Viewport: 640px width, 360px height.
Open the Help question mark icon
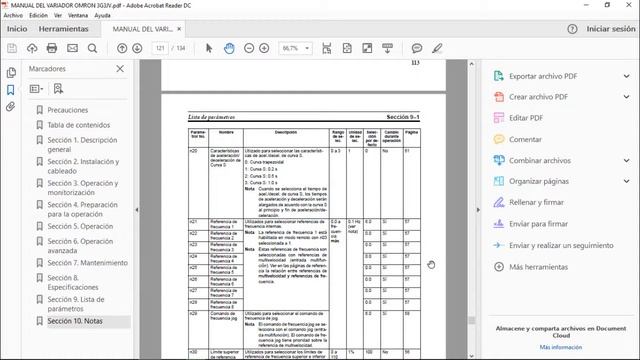coord(572,29)
